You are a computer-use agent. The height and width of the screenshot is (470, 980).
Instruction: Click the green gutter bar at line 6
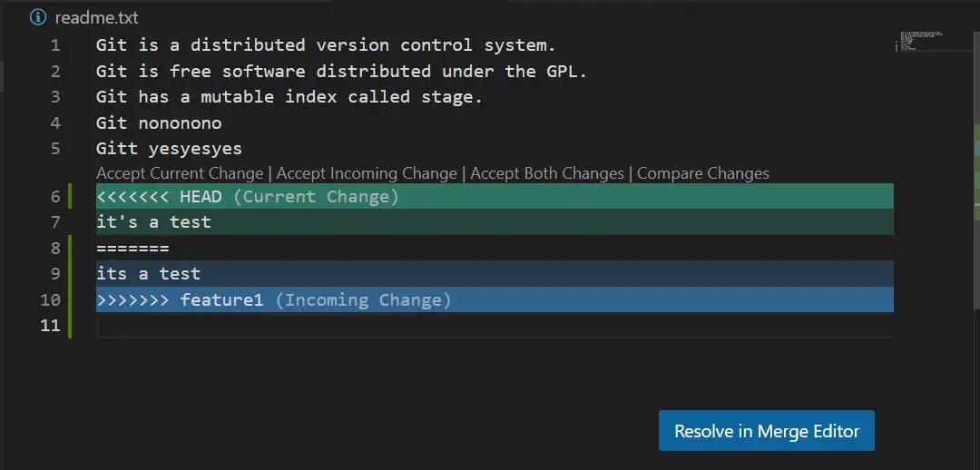point(71,197)
